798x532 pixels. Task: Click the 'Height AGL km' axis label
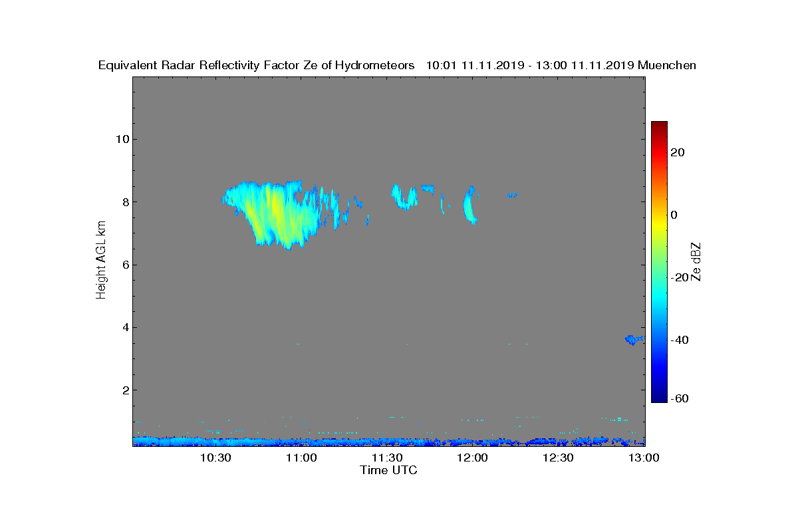tap(101, 261)
